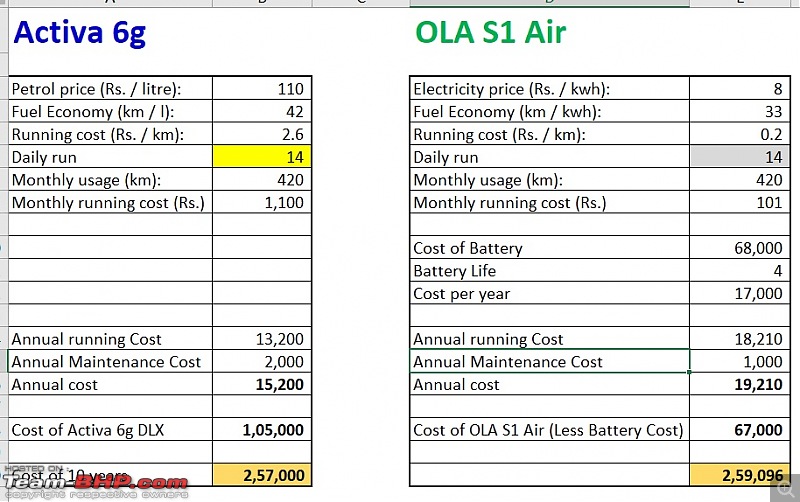Select the 'Activa 6g' heading cell
This screenshot has width=800, height=502.
pyautogui.click(x=80, y=33)
